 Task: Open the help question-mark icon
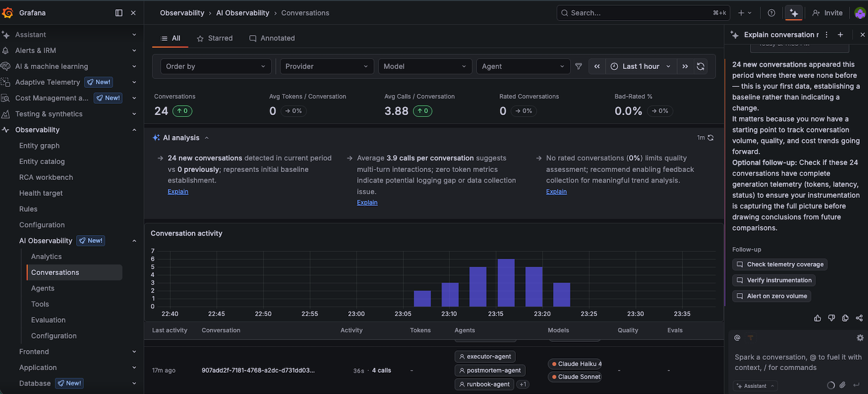click(771, 13)
